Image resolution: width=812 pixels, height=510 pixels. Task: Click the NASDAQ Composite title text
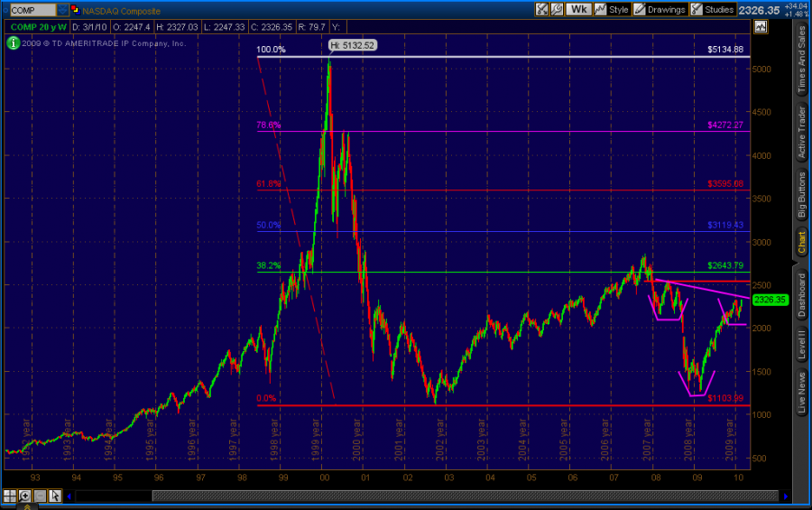(121, 11)
